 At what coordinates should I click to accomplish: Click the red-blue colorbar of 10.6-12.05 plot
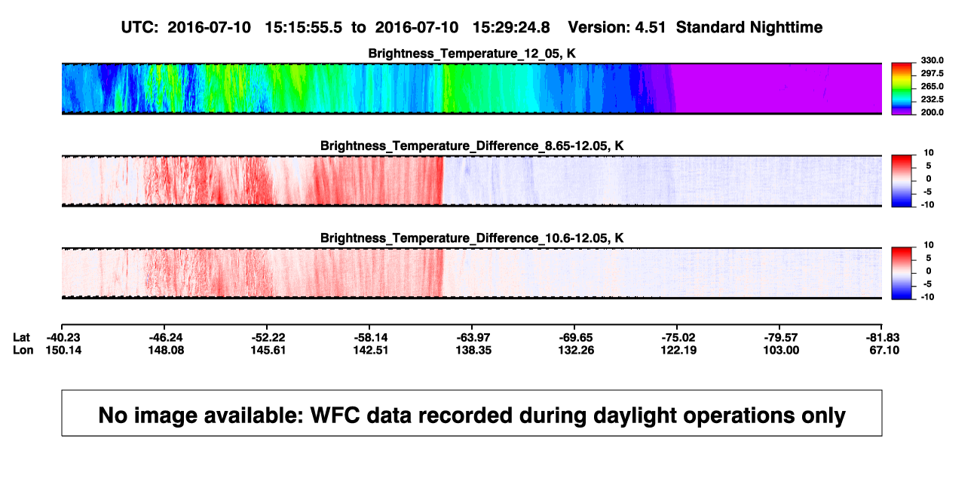pyautogui.click(x=903, y=273)
